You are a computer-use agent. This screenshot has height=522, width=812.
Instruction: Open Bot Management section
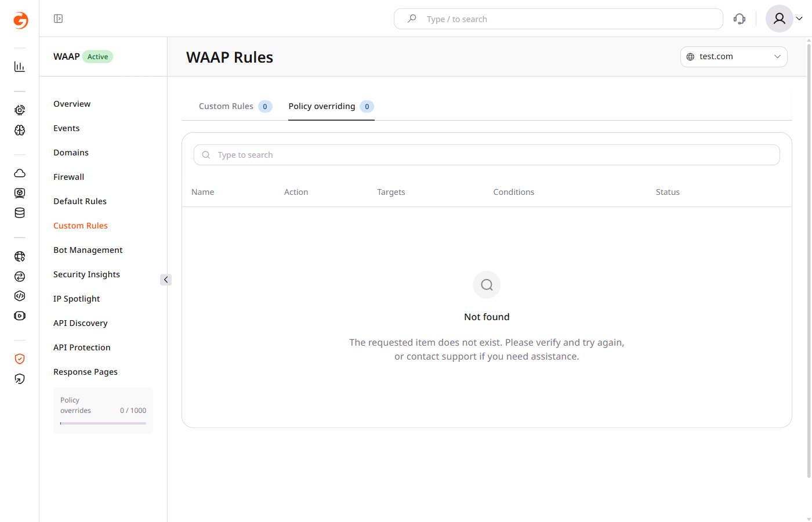(88, 250)
